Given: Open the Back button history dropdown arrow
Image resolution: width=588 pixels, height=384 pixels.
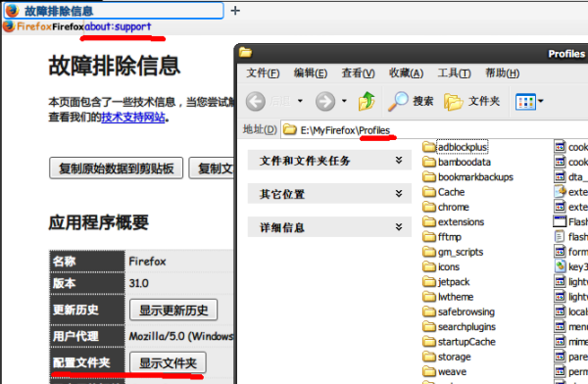Looking at the screenshot, I should coord(300,101).
